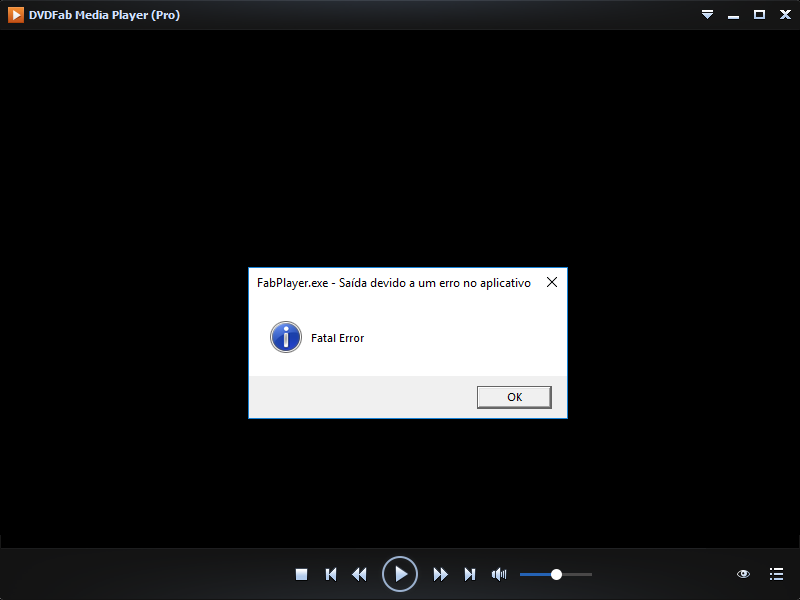The height and width of the screenshot is (600, 800).
Task: Start playback with the circular play button
Action: (x=400, y=574)
